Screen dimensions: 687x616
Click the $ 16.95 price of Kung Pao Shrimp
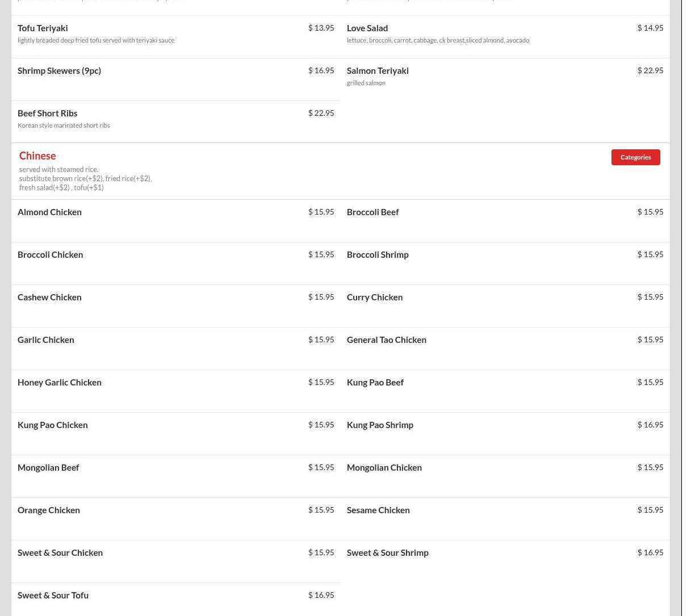click(650, 425)
